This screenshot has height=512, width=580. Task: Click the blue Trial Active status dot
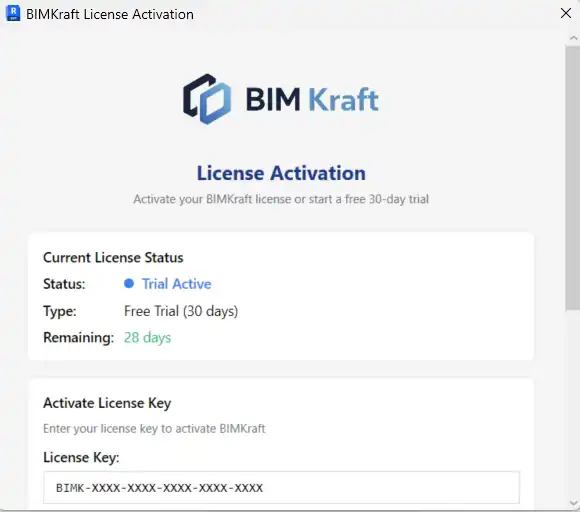point(129,284)
